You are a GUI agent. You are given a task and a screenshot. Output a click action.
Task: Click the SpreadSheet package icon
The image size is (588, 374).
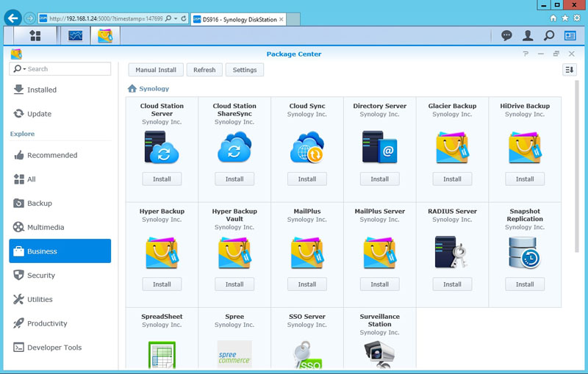162,354
